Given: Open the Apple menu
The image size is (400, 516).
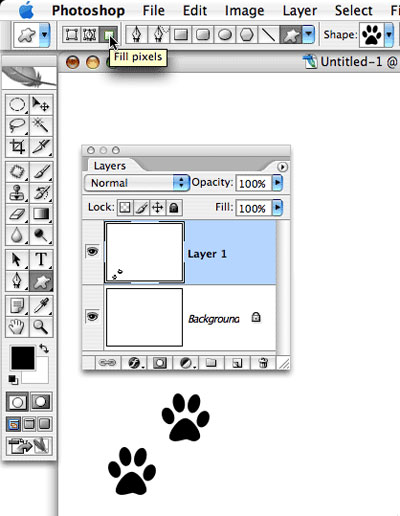Looking at the screenshot, I should coord(26,11).
